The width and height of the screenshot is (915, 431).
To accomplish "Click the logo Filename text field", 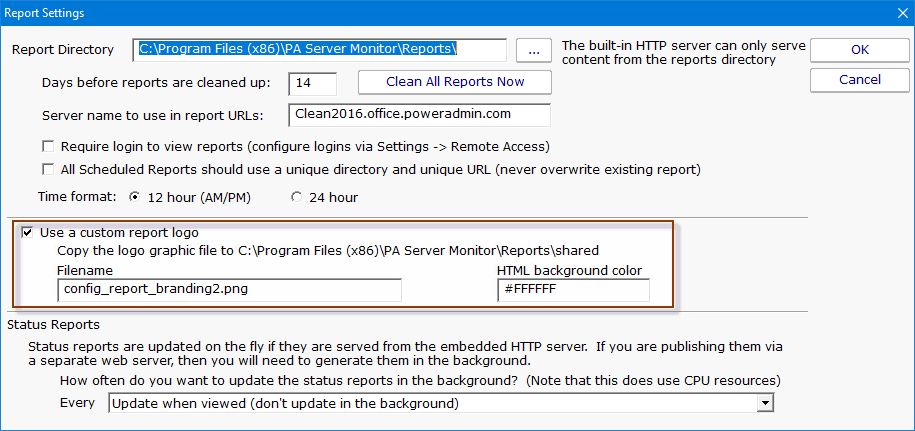I will point(229,290).
